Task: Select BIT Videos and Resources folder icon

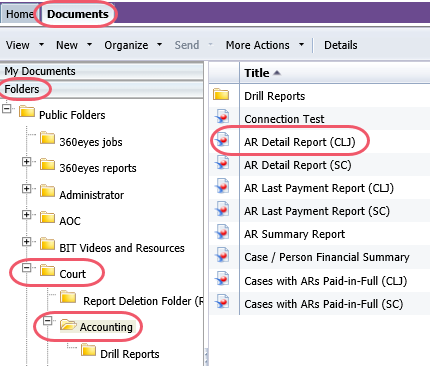Action: [47, 244]
